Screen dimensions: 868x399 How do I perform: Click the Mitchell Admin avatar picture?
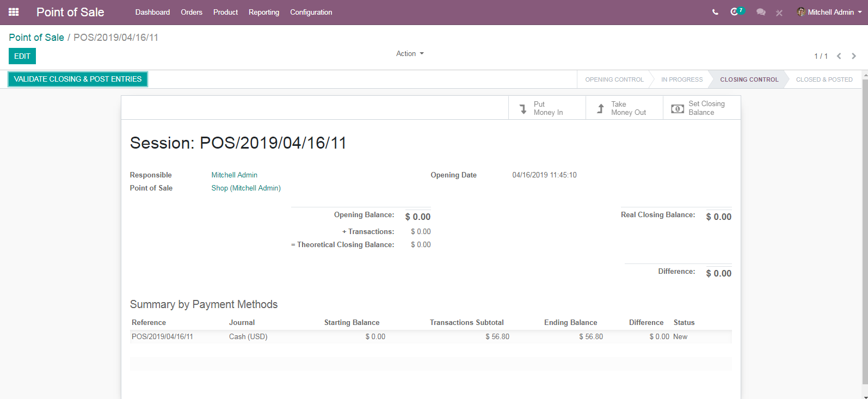(801, 12)
